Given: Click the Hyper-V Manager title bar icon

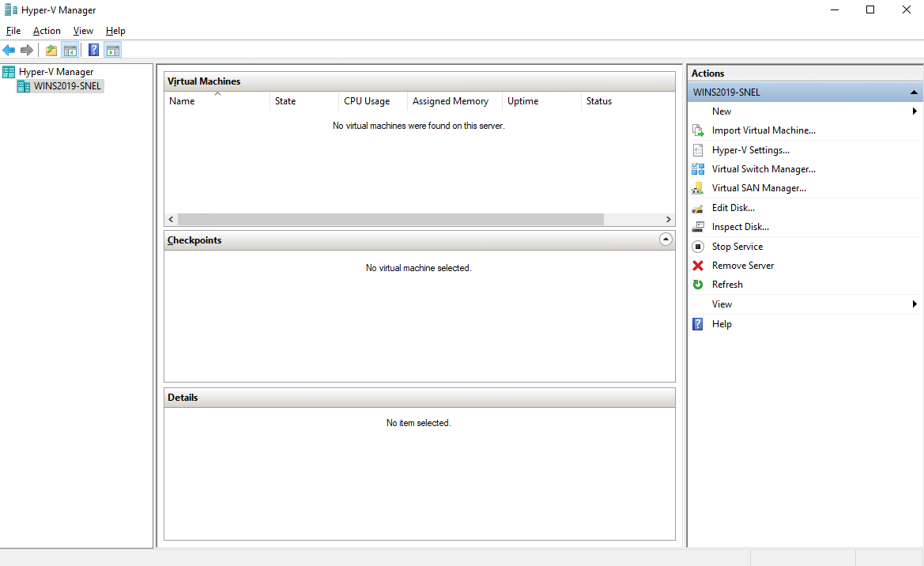Looking at the screenshot, I should [10, 10].
